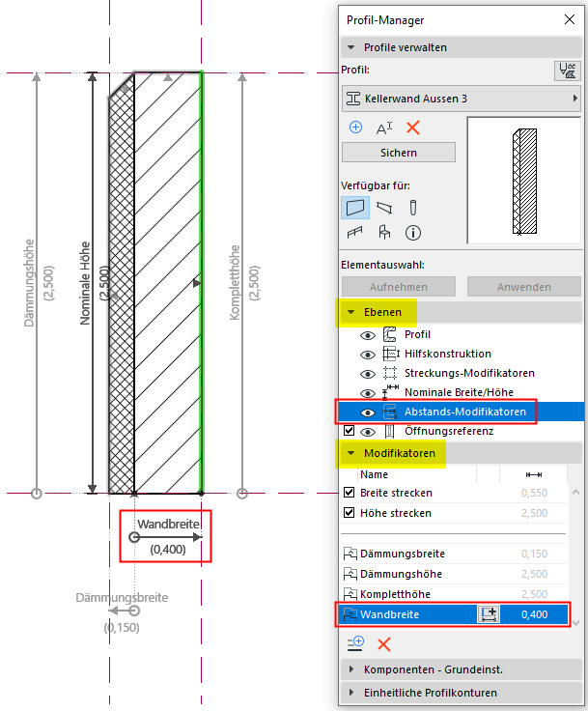
Task: Toggle visibility eye of Streckungs-Modifikatoren layer
Action: click(x=368, y=374)
